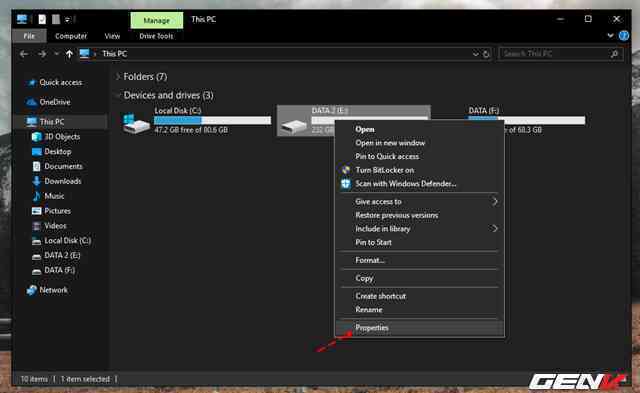The height and width of the screenshot is (393, 640).
Task: Click the Local Disk (C:) usage bar
Action: (212, 120)
